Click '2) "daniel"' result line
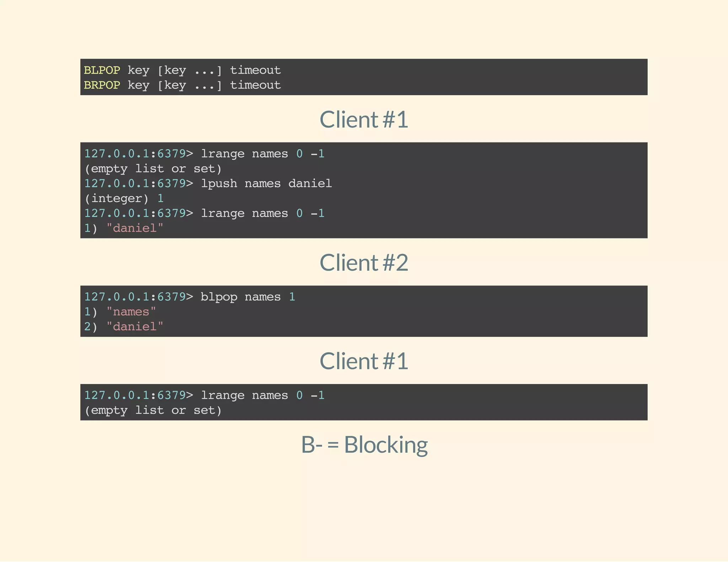The image size is (728, 562). coord(123,326)
